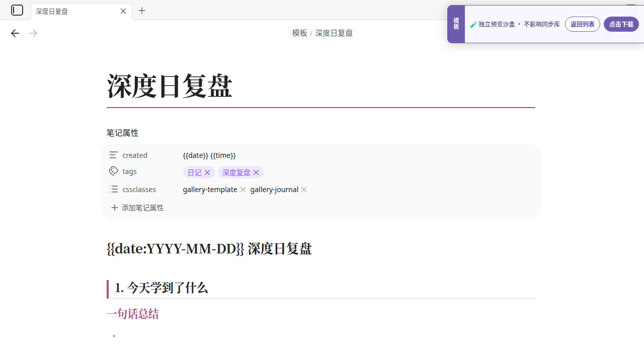Remove the gallery-template class

pos(243,190)
